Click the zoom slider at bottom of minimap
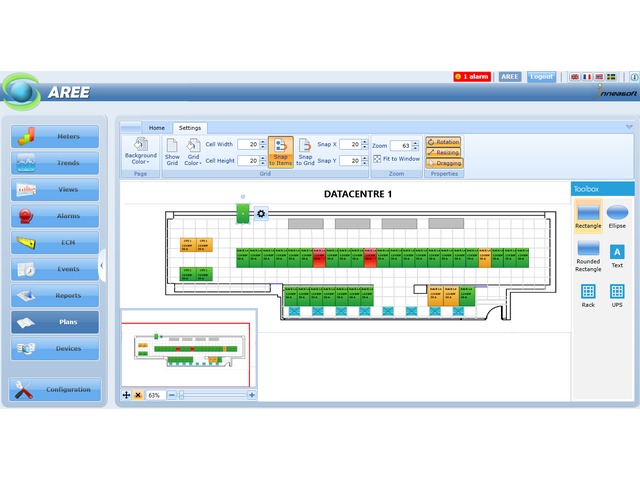The height and width of the screenshot is (480, 640). 210,395
